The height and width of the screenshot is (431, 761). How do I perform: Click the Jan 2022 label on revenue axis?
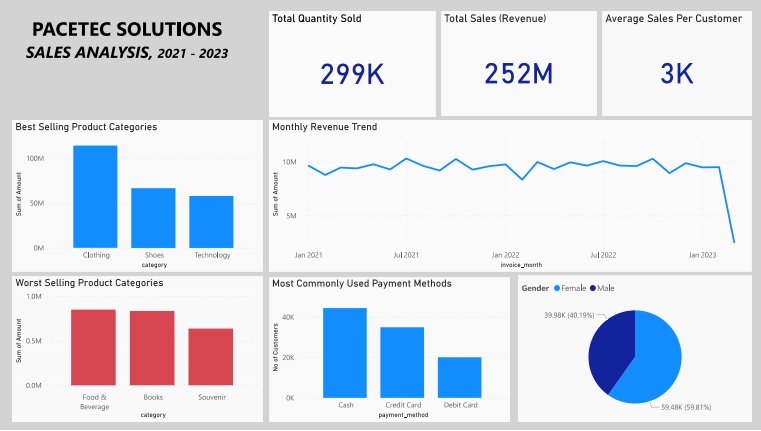pyautogui.click(x=504, y=256)
